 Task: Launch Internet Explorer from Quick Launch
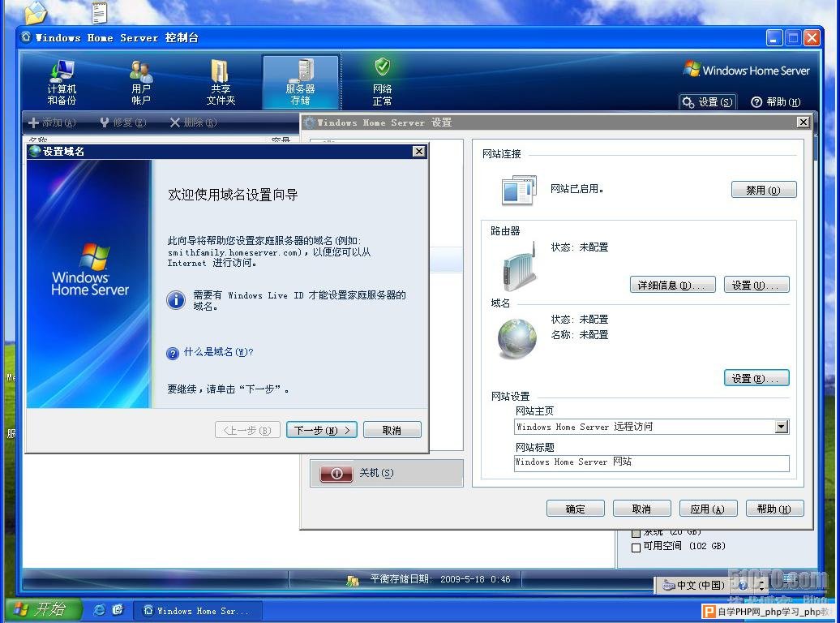tap(99, 610)
